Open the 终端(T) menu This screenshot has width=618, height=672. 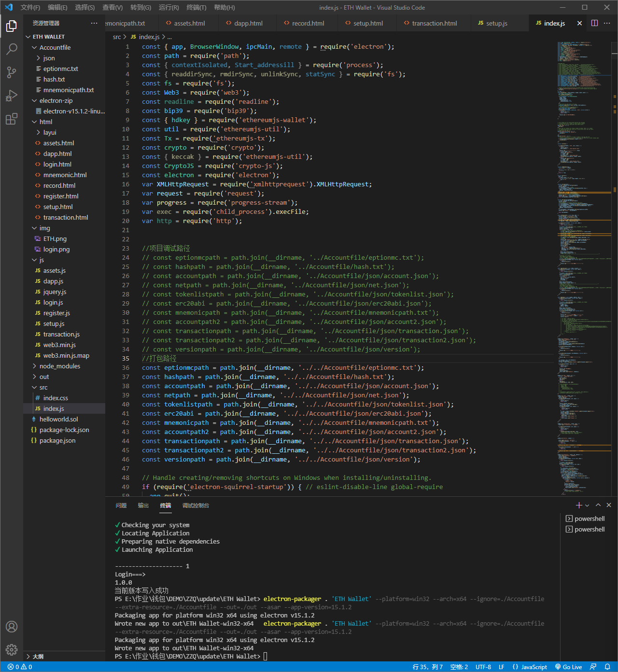(x=197, y=7)
